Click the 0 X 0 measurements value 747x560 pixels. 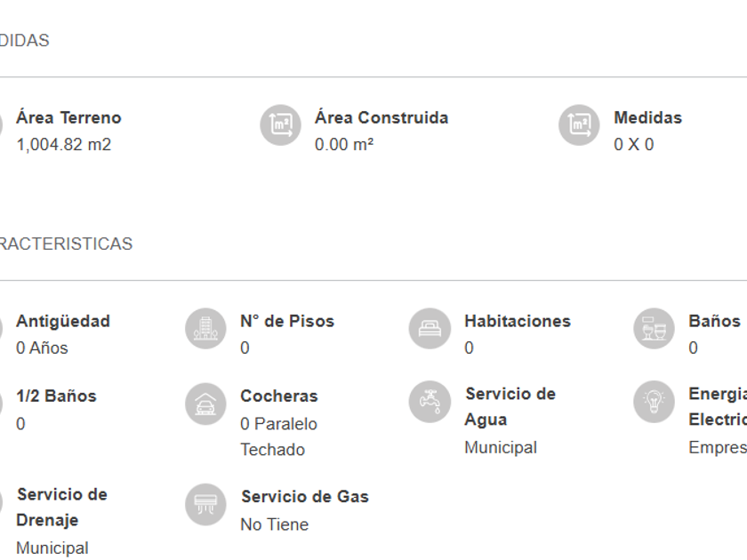[633, 144]
